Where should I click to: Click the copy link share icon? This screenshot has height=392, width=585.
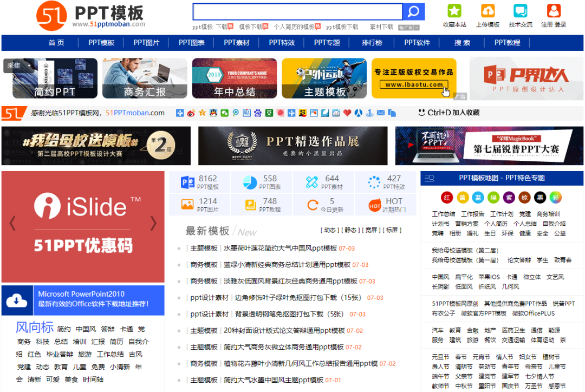coord(392,113)
